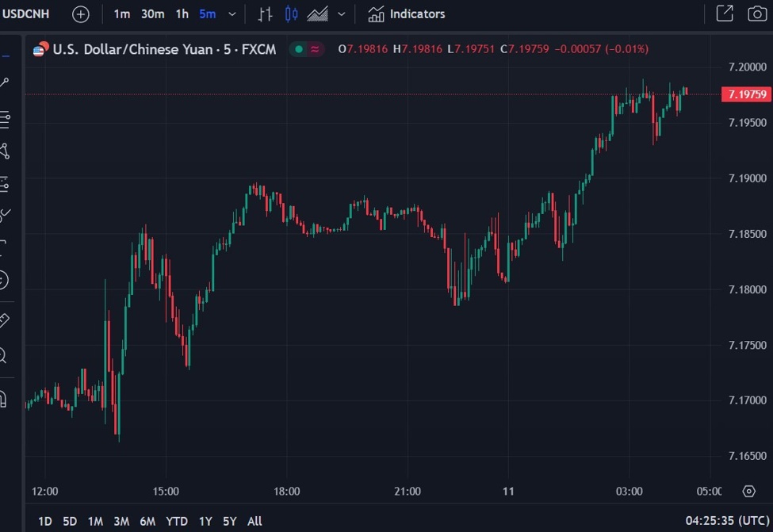The image size is (773, 532).
Task: Take a snapshot with the camera icon
Action: tap(756, 13)
